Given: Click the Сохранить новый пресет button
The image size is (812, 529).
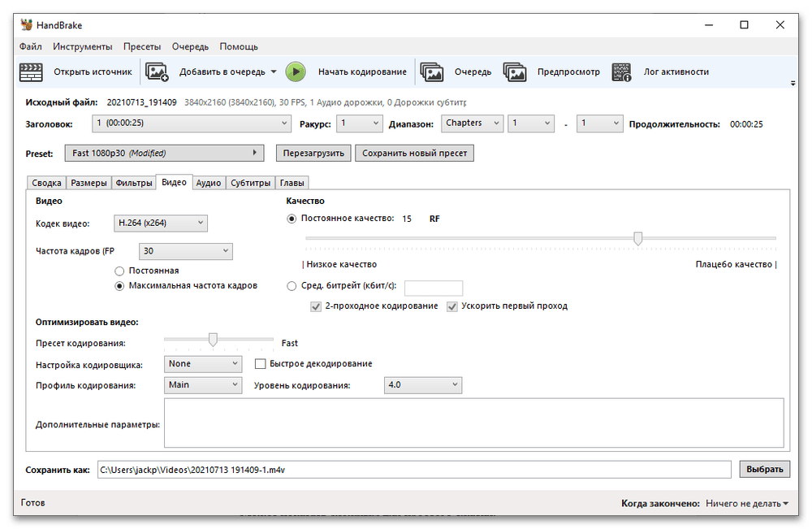Looking at the screenshot, I should coord(414,153).
